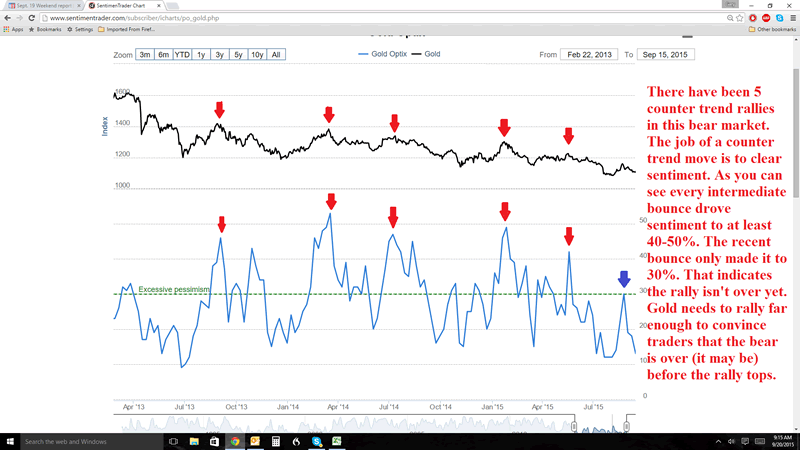This screenshot has width=800, height=450.
Task: Open the Chrome menu icon
Action: [791, 18]
